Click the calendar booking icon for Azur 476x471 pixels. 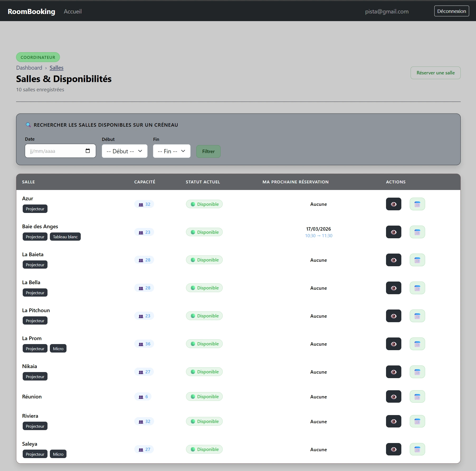point(417,204)
